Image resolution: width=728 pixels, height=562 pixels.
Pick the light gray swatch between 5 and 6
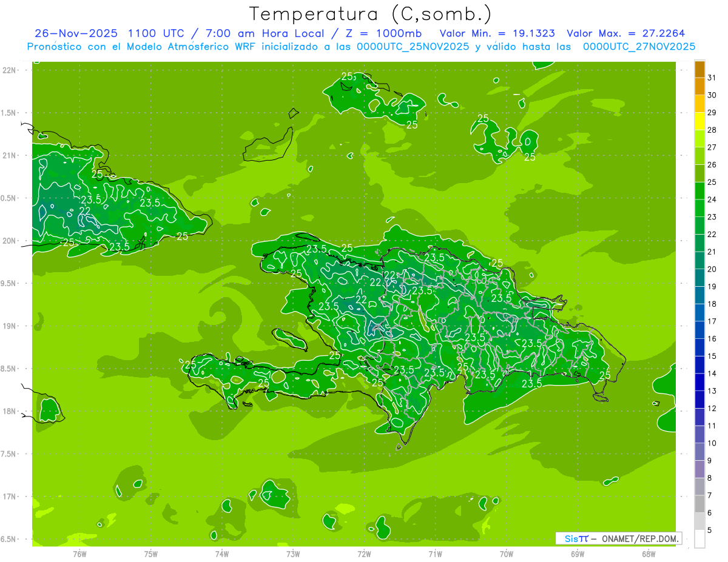click(x=699, y=521)
